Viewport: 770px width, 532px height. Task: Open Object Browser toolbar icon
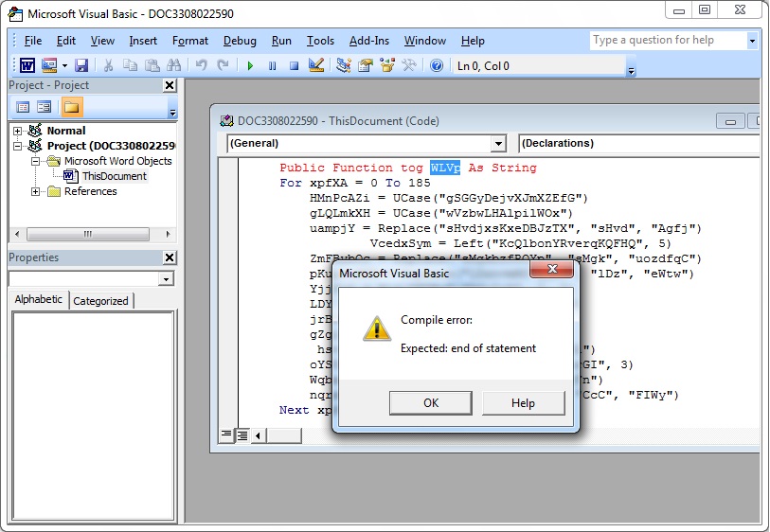[387, 65]
